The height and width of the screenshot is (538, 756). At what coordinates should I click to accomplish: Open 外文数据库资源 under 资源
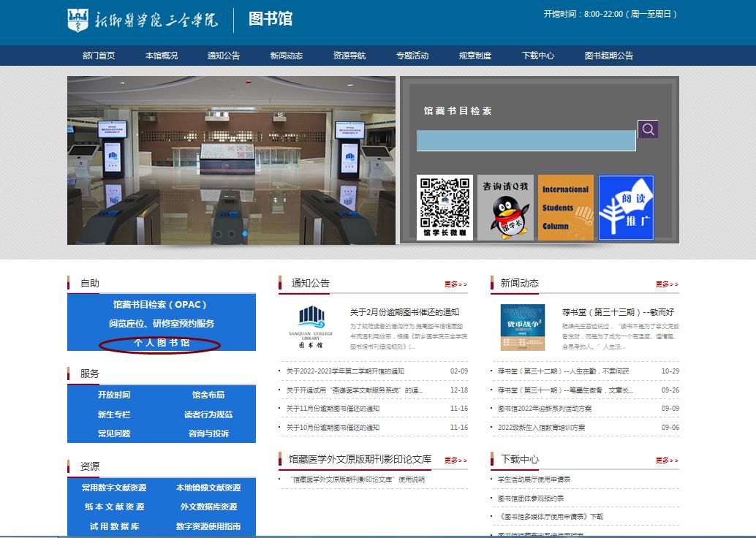(208, 507)
